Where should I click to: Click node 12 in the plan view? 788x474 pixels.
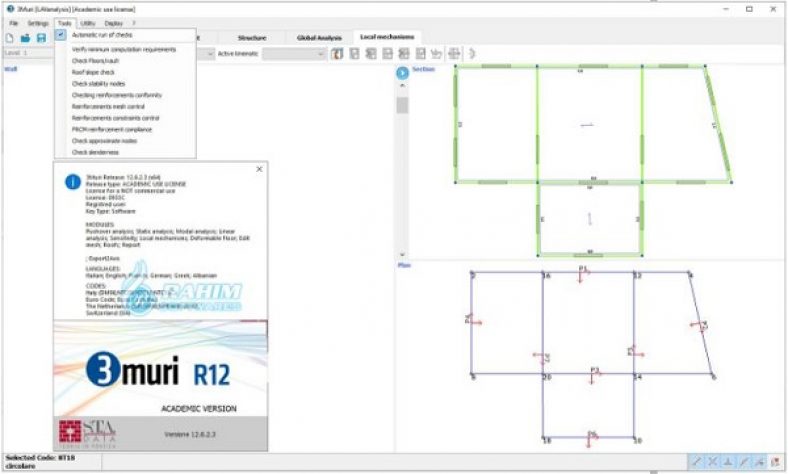(x=637, y=275)
